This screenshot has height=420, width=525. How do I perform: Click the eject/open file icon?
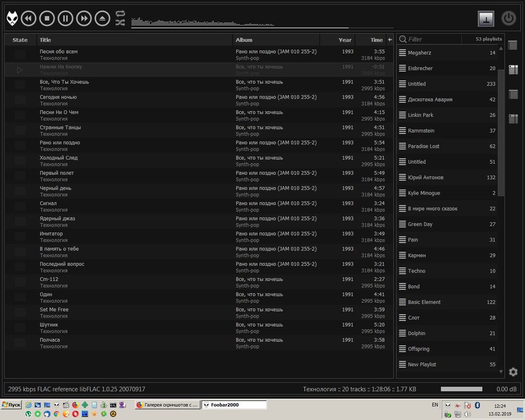(x=103, y=19)
